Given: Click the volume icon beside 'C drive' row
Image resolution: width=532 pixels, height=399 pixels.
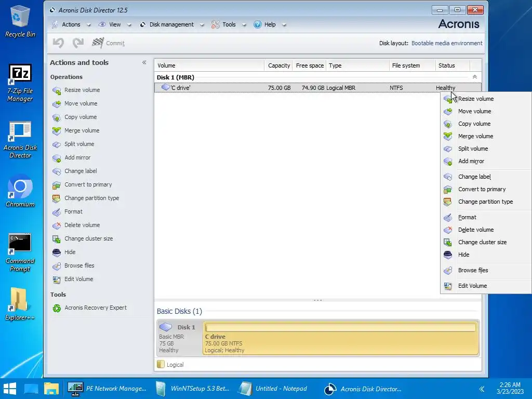Looking at the screenshot, I should click(166, 87).
